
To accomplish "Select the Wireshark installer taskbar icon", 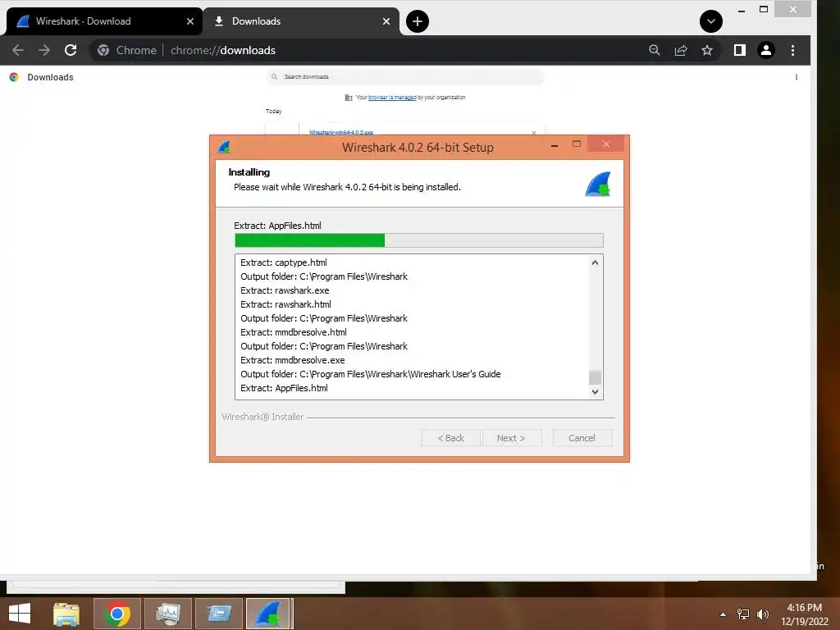I will [268, 614].
